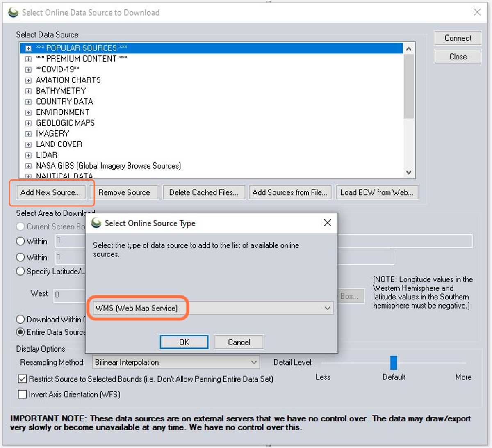Click the Add New Source button

pyautogui.click(x=50, y=192)
